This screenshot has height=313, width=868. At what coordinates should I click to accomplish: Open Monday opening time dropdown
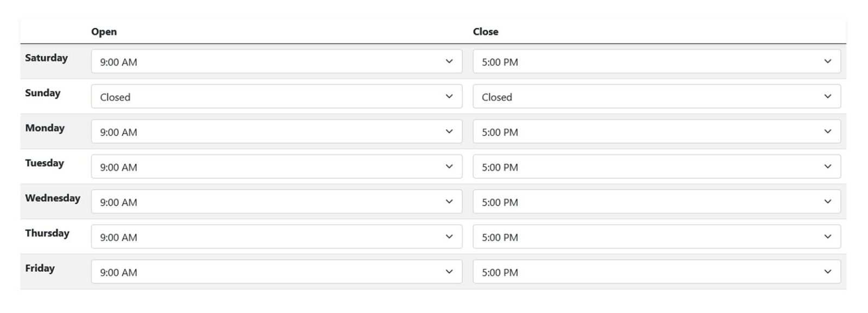[x=276, y=132]
